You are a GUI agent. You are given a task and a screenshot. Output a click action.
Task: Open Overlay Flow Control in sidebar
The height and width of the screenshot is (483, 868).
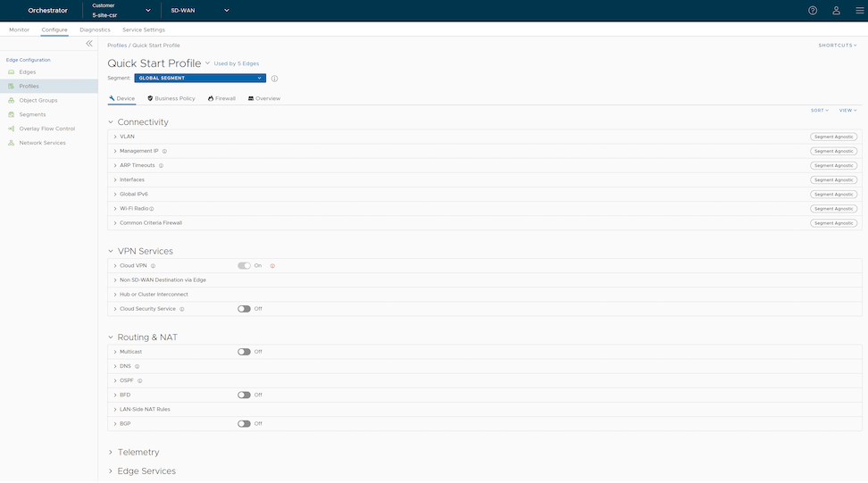47,129
